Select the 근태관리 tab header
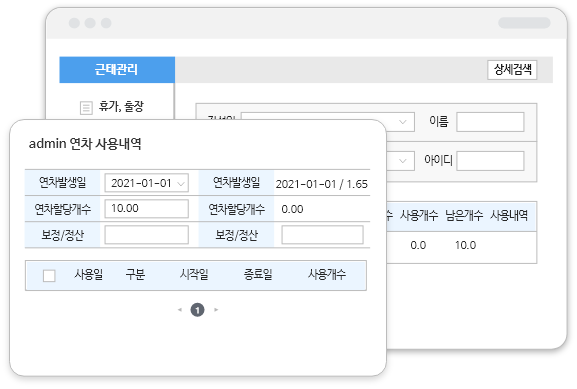Viewport: 577px width, 389px height. pyautogui.click(x=117, y=70)
